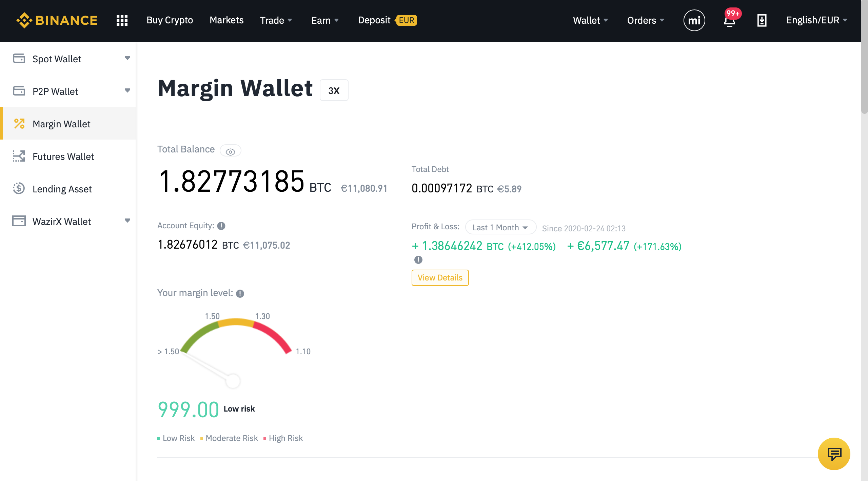868x481 pixels.
Task: Open Spot Wallet from the sidebar
Action: point(68,58)
